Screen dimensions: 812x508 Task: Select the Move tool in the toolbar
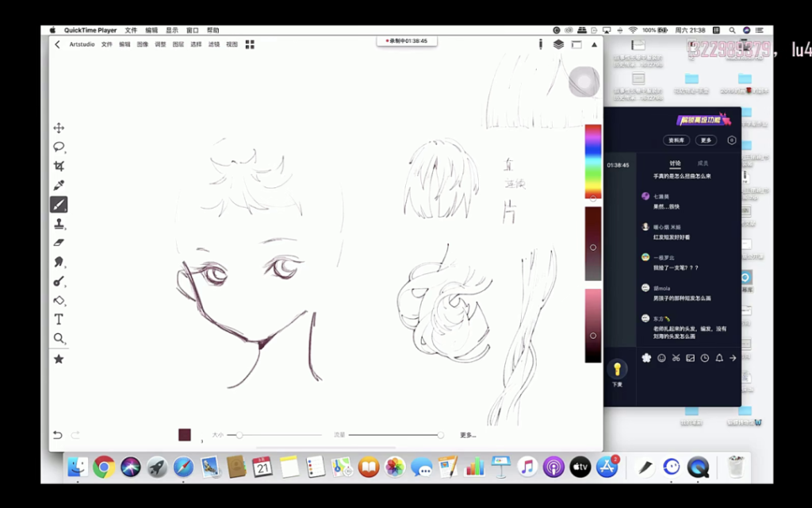coord(59,128)
